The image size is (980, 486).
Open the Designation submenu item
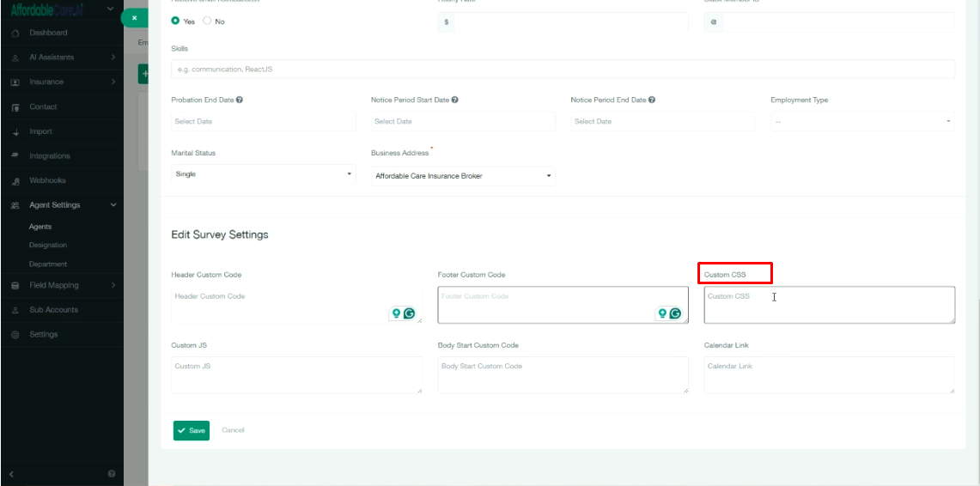coord(48,246)
